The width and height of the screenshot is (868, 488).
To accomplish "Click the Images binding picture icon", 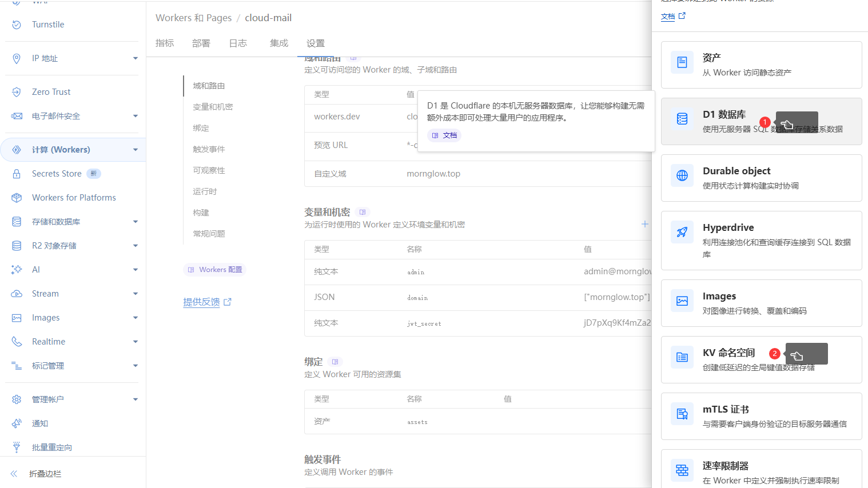I will point(682,301).
